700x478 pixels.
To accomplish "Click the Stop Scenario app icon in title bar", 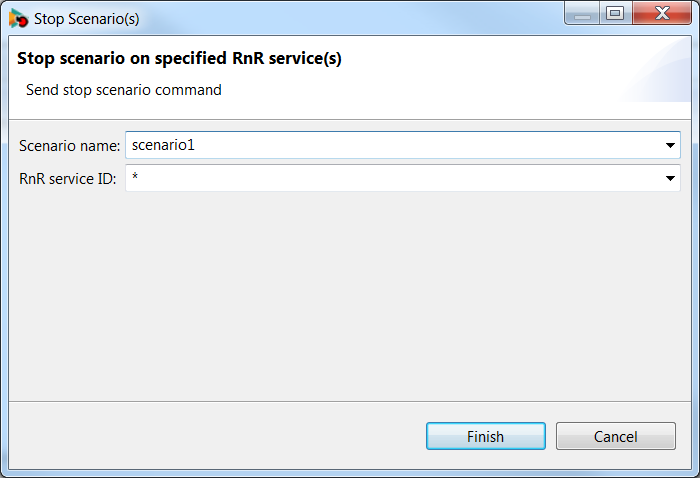I will point(18,19).
